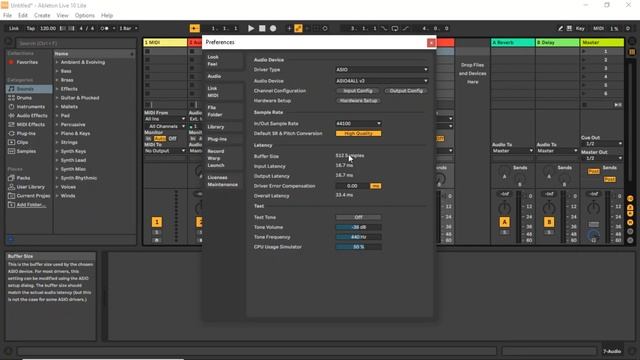Open the Create menu
The width and height of the screenshot is (640, 360).
[x=42, y=16]
